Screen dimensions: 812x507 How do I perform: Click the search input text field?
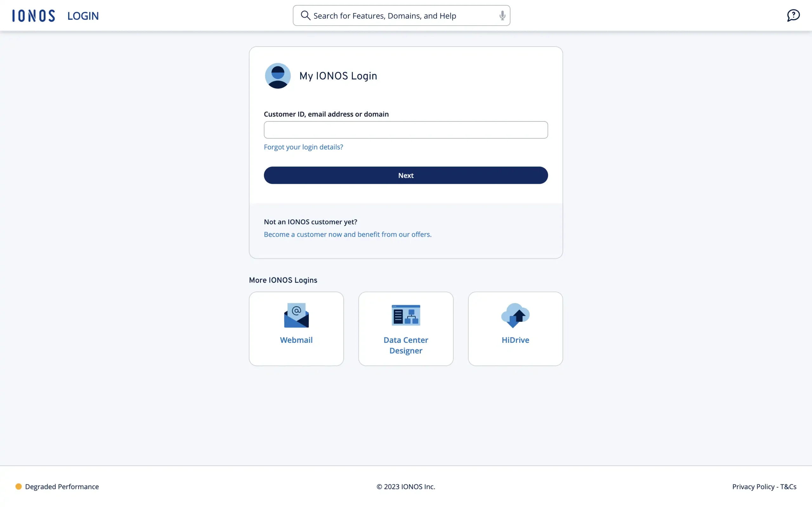[x=401, y=15]
